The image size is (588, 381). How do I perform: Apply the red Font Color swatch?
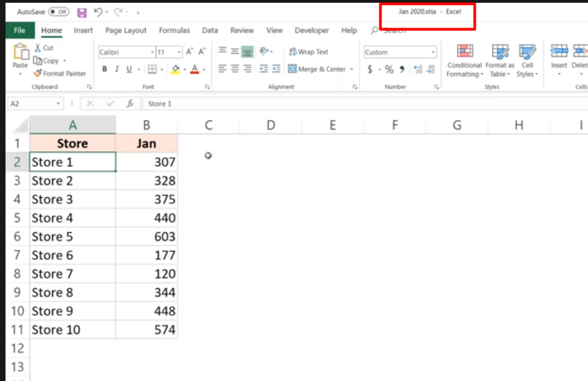(195, 69)
